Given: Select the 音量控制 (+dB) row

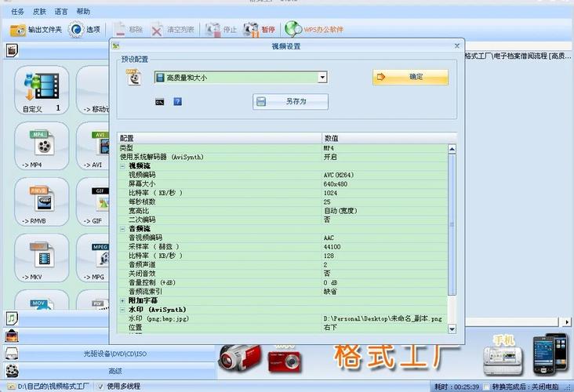Looking at the screenshot, I should (283, 282).
